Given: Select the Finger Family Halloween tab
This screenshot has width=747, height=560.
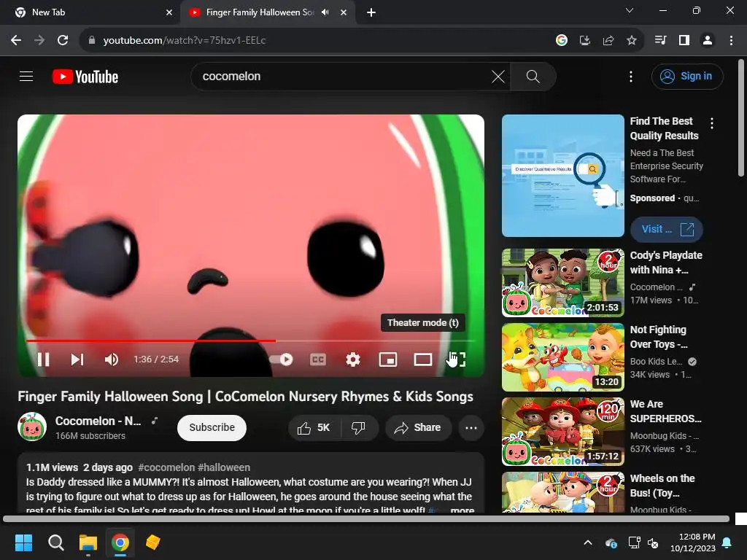Looking at the screenshot, I should 260,12.
